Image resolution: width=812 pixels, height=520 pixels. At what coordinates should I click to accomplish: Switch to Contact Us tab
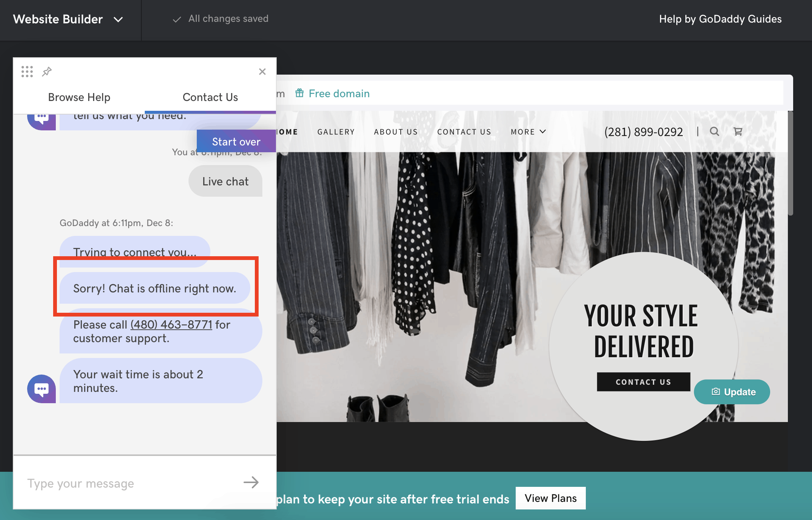click(x=210, y=97)
